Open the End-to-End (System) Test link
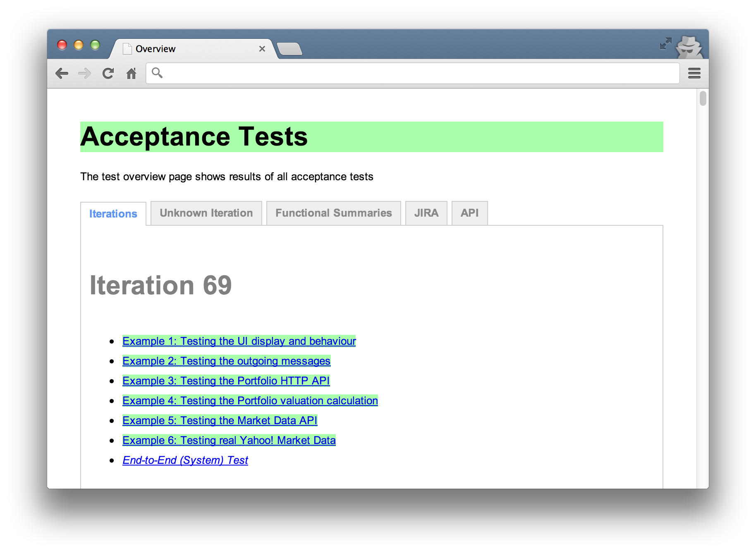Viewport: 756px width, 554px height. (185, 460)
